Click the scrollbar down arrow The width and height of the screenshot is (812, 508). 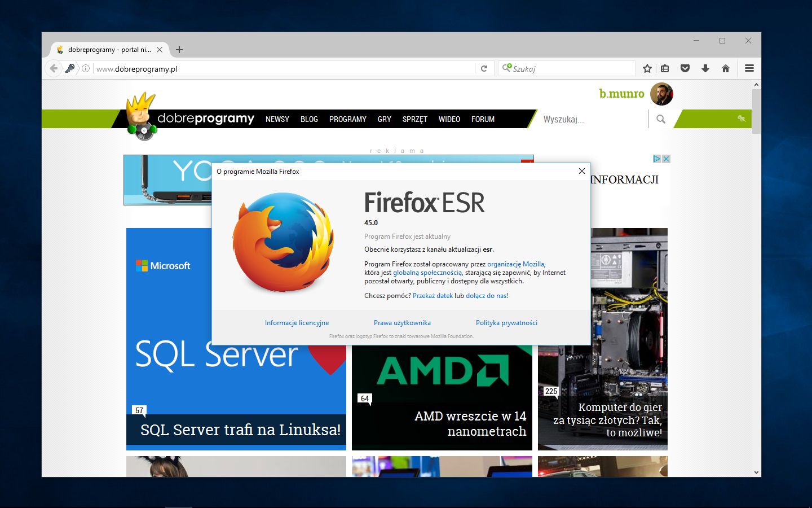pos(756,472)
